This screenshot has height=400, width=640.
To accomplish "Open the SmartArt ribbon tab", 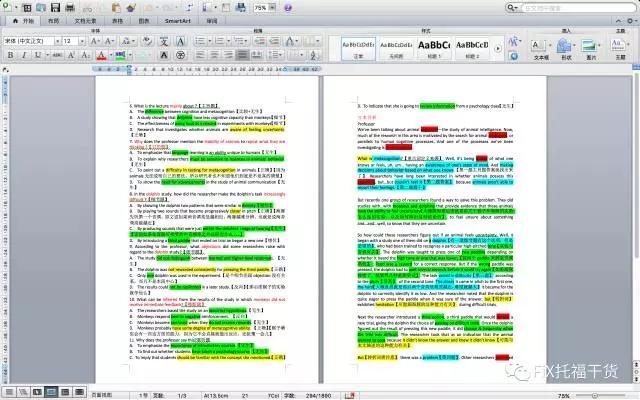I will coord(178,20).
